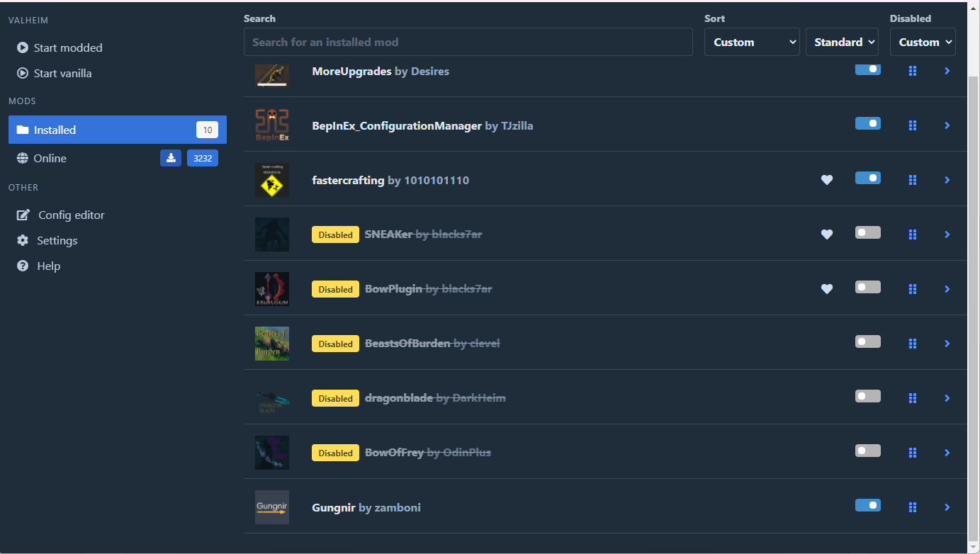Open the Sort Custom dropdown
Screen dimensions: 980x554
[752, 42]
